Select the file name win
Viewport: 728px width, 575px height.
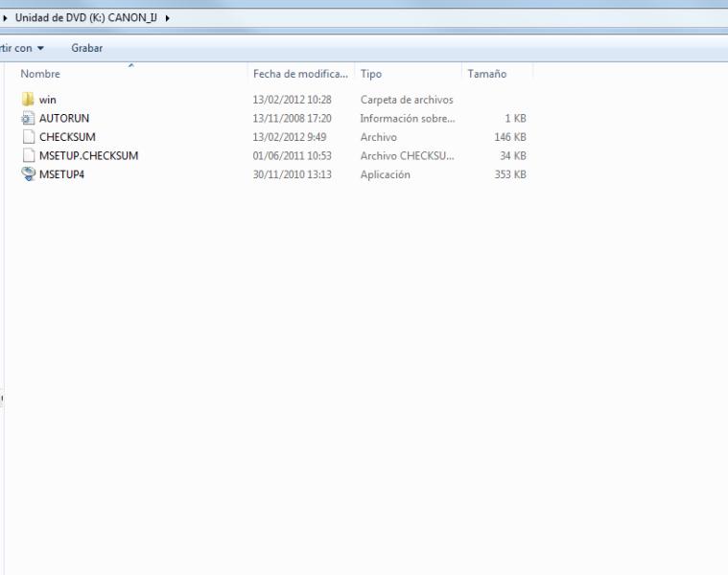(x=47, y=100)
